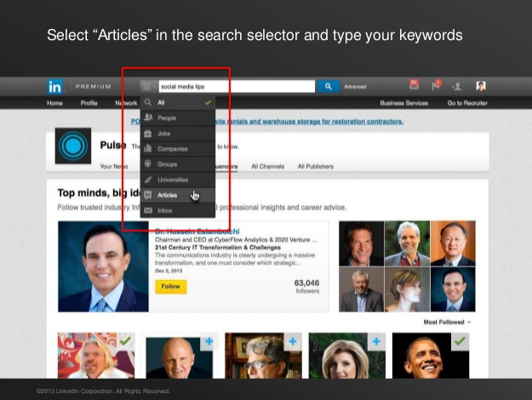Unfollow Barack Obama via green checkmark
Image resolution: width=532 pixels, height=400 pixels.
pyautogui.click(x=460, y=341)
